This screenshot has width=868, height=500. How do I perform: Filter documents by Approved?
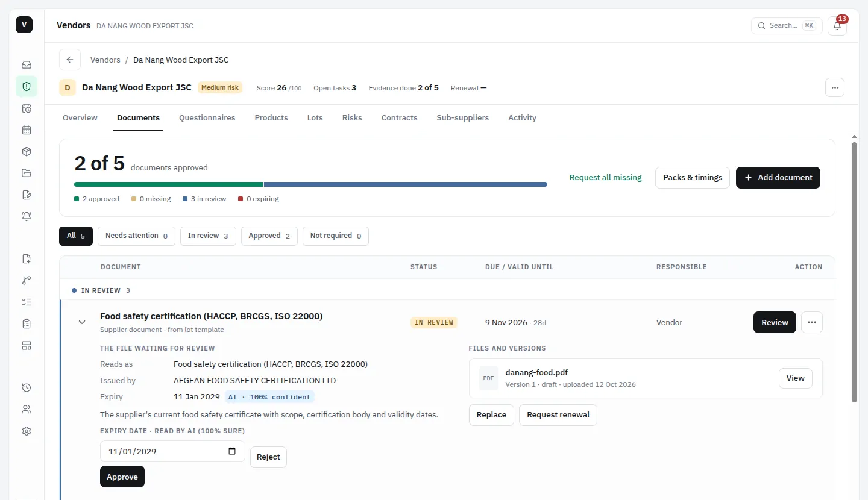[x=269, y=236]
